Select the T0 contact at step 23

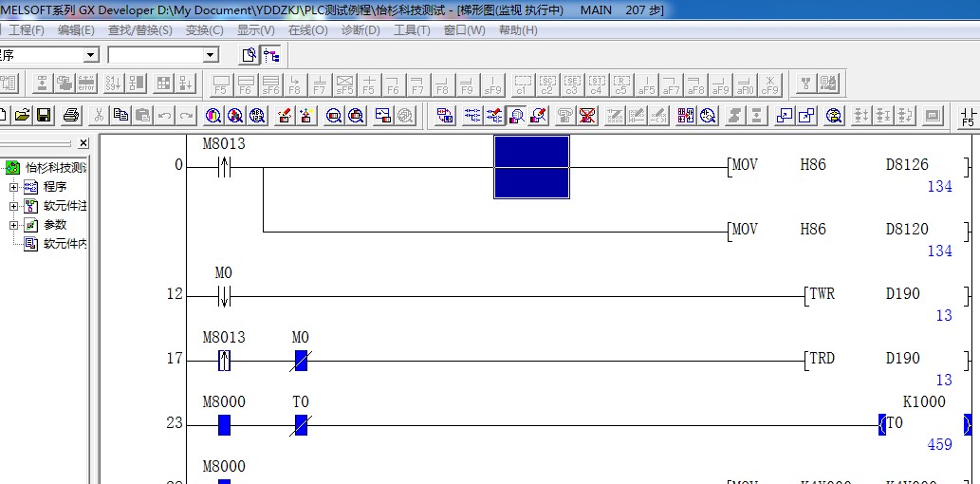(301, 425)
